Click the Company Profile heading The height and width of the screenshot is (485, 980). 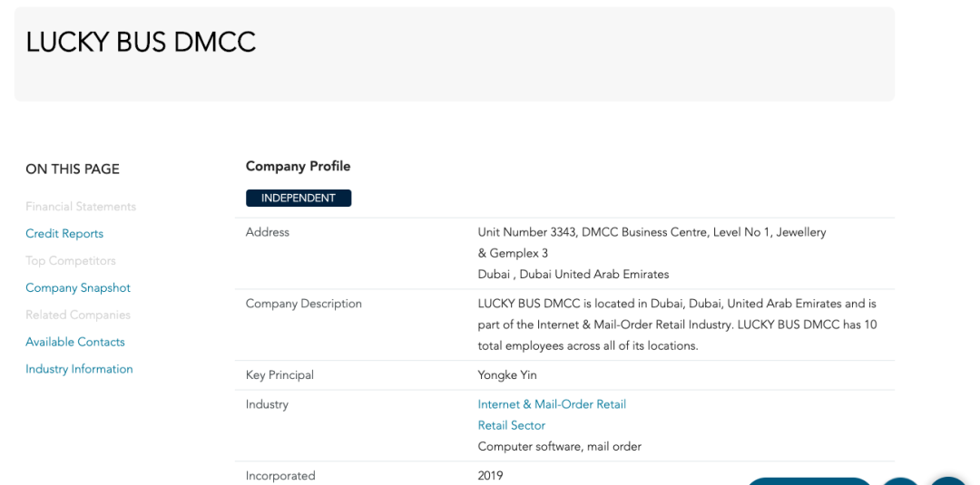pos(299,166)
